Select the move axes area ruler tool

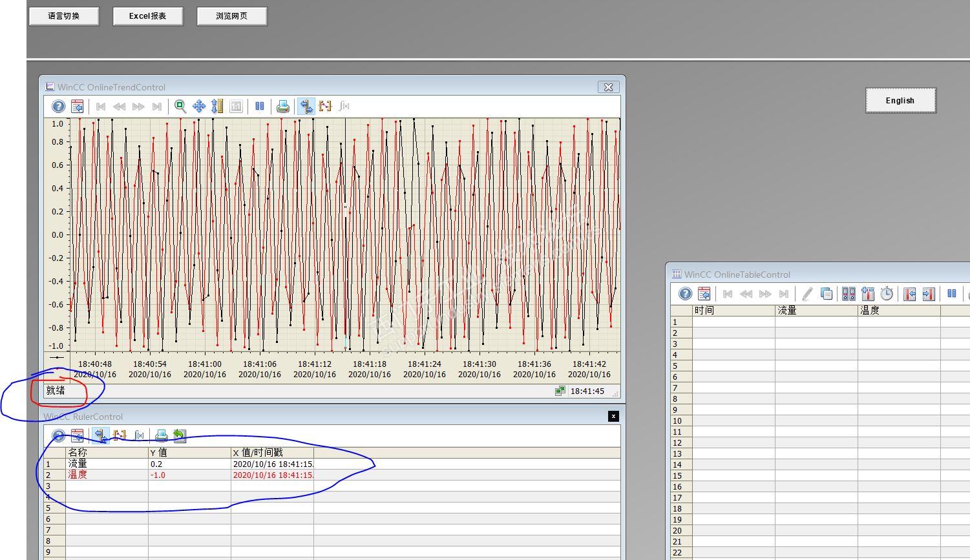click(217, 107)
